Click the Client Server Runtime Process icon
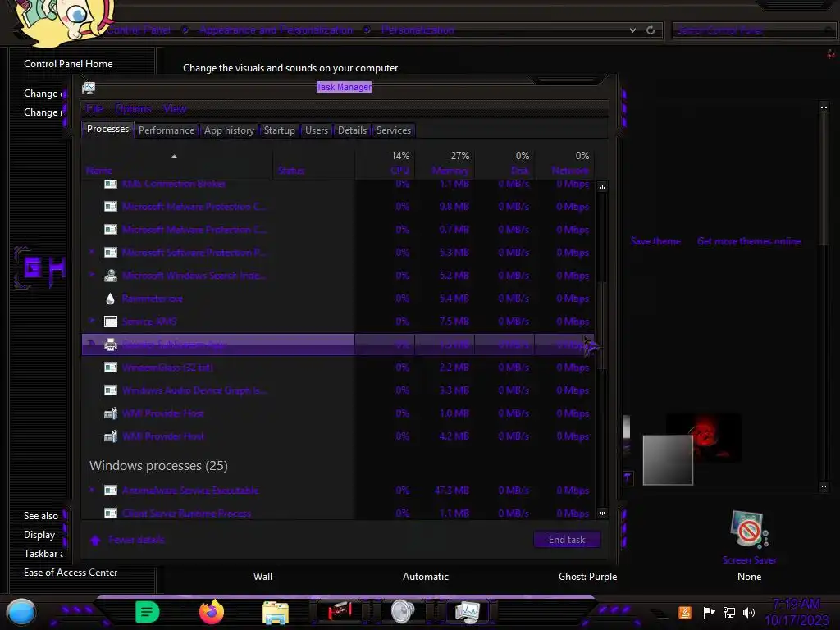 pos(111,514)
